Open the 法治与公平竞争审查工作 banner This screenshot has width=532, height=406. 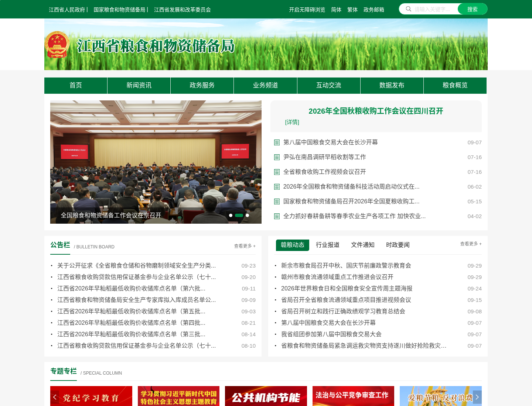[353, 396]
